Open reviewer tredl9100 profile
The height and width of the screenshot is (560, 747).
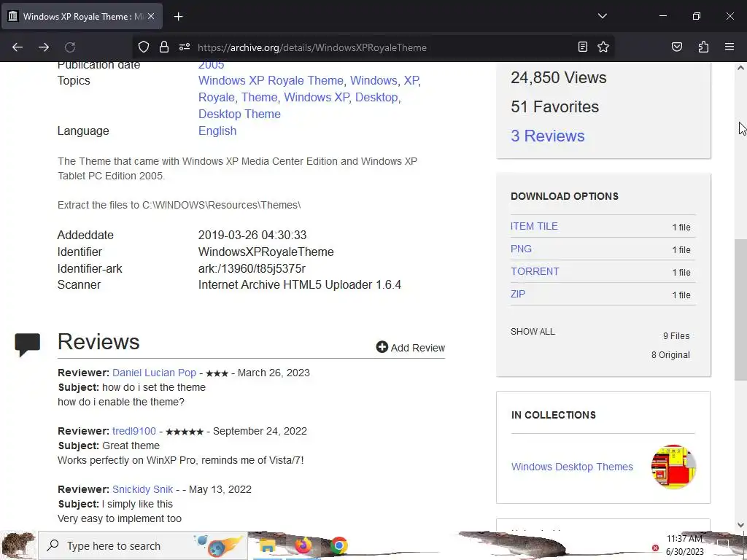click(x=134, y=431)
